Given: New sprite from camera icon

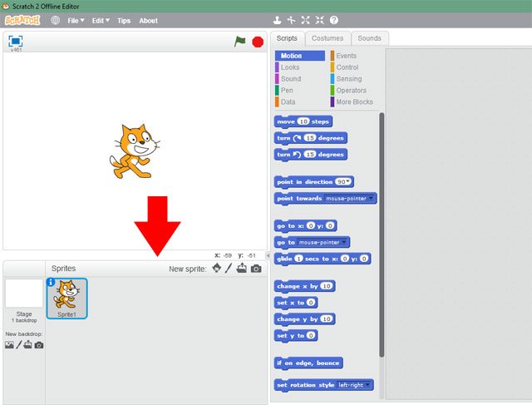Looking at the screenshot, I should coord(256,269).
